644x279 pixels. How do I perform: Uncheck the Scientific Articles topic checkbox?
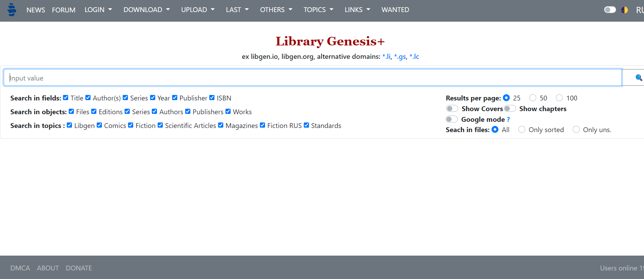pos(160,125)
